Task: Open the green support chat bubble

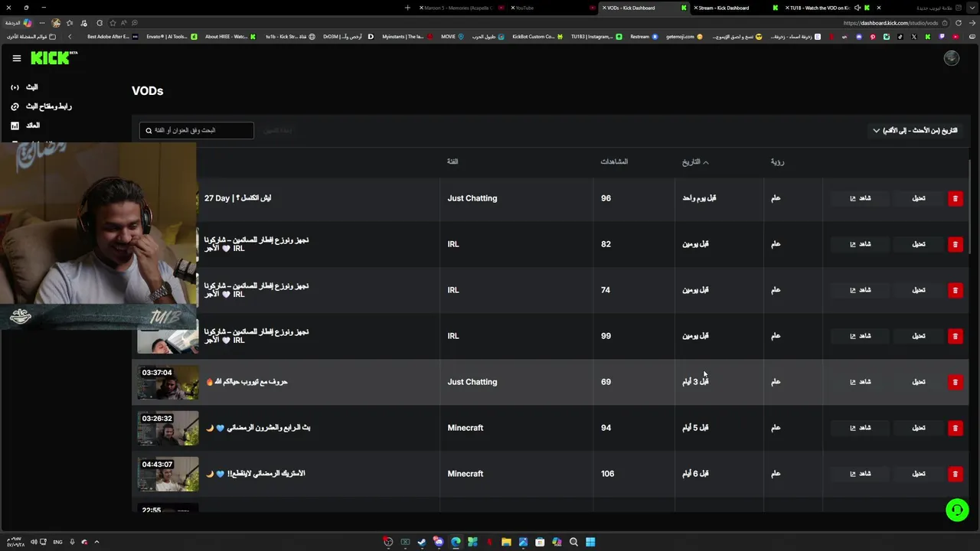Action: [957, 510]
